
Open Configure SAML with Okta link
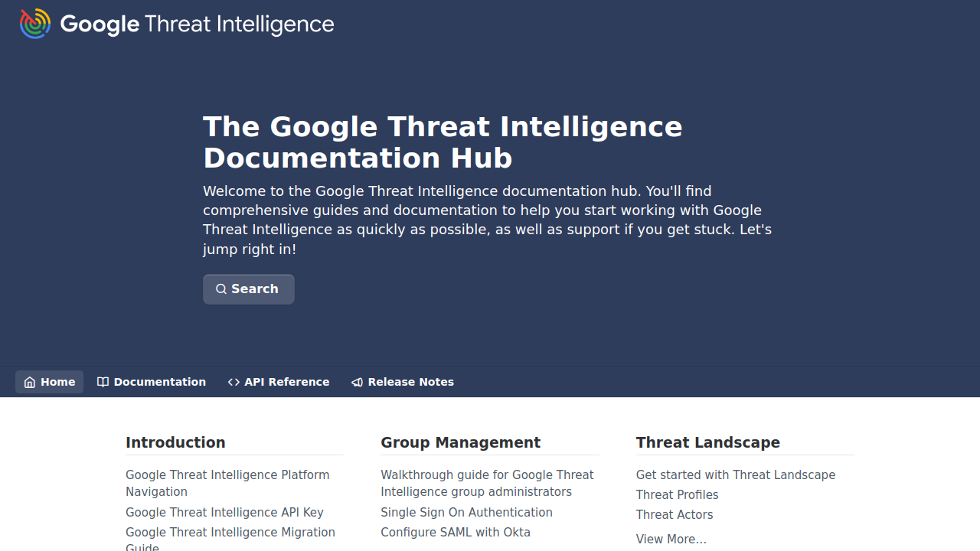pos(456,532)
